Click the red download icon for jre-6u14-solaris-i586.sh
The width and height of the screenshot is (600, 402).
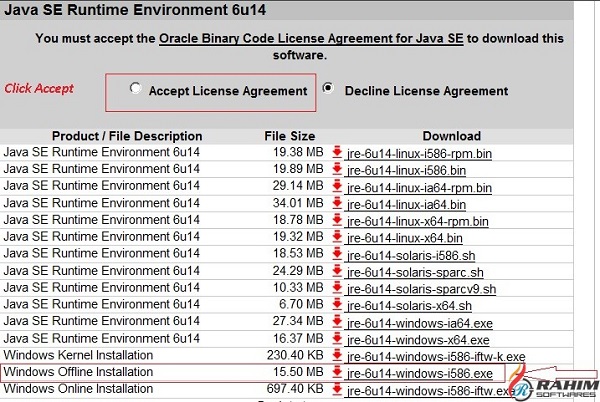click(x=337, y=254)
